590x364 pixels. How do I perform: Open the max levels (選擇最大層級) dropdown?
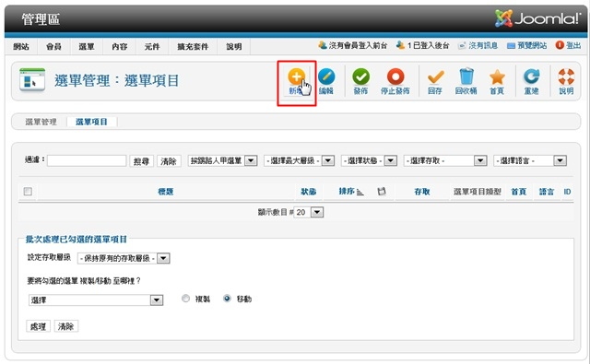[299, 160]
